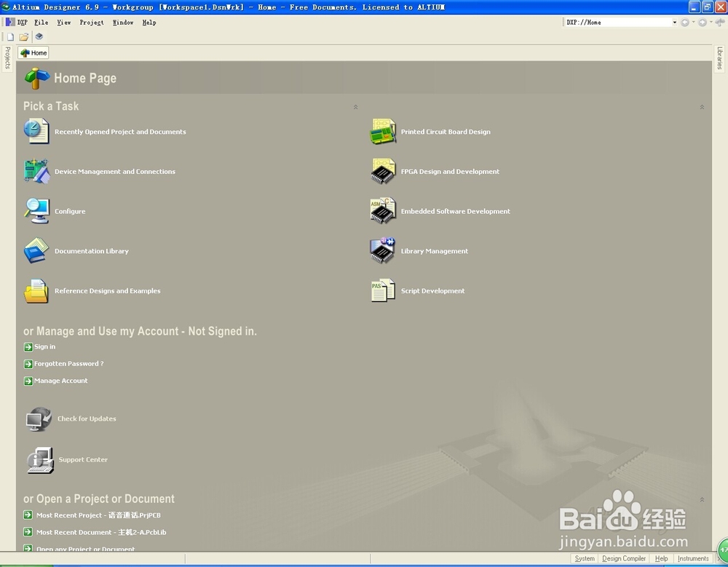Screen dimensions: 728x567
Task: Click the FPGA Design chip icon
Action: click(383, 171)
